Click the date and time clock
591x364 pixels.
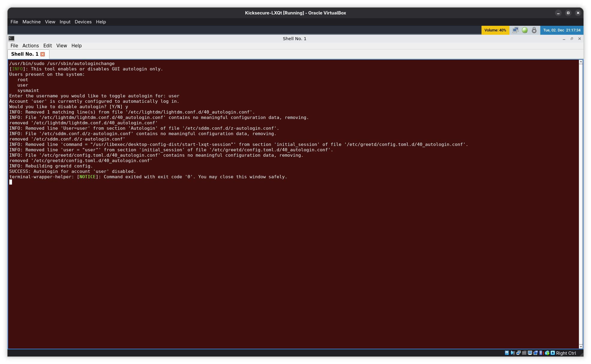(562, 30)
